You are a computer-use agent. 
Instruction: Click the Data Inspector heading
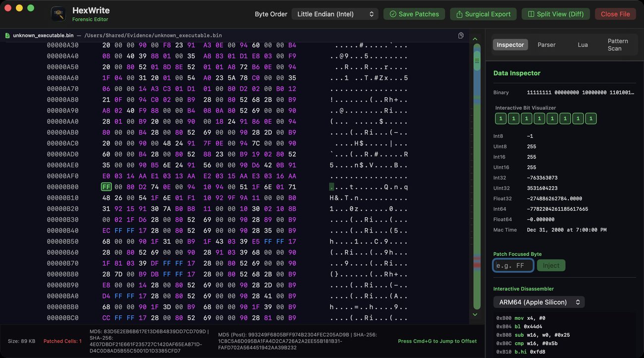pos(517,73)
